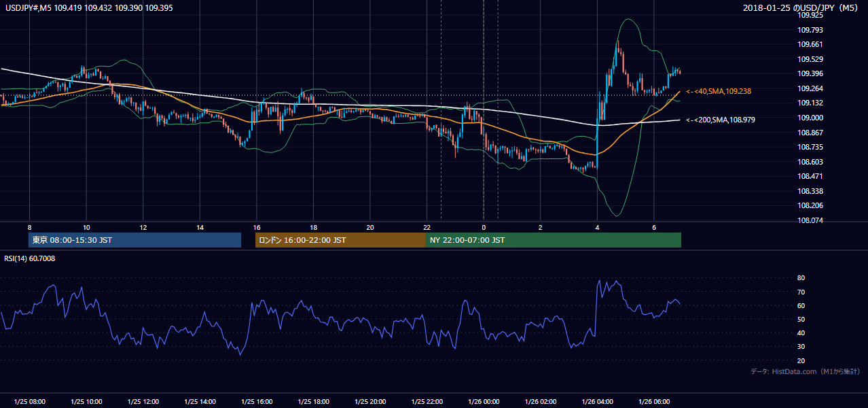Click price axis value 109.396
868x408 pixels.
(x=810, y=73)
